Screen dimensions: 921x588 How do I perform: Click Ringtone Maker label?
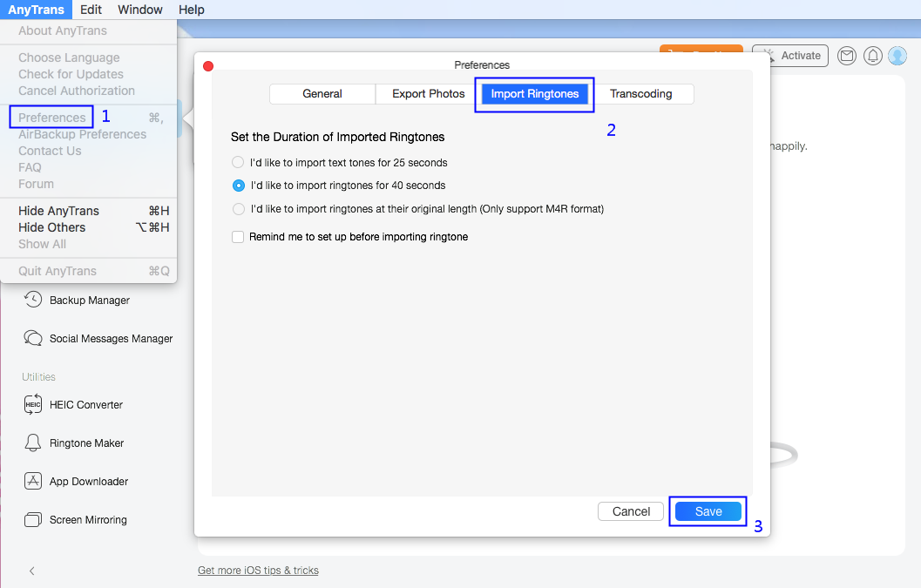86,443
